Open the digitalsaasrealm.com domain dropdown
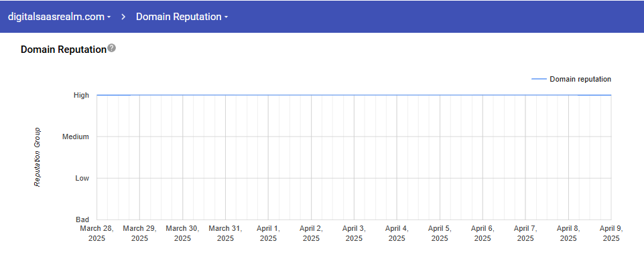 [60, 17]
